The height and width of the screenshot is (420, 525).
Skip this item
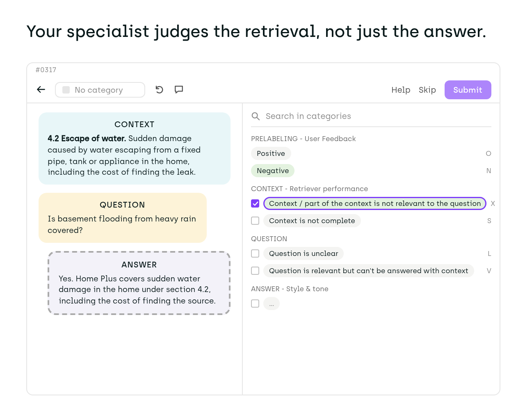coord(427,90)
